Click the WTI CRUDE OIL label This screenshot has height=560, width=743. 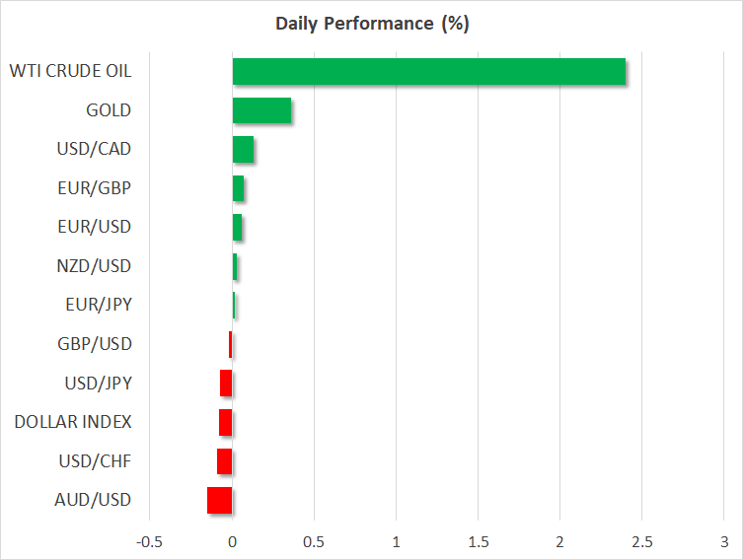coord(70,71)
